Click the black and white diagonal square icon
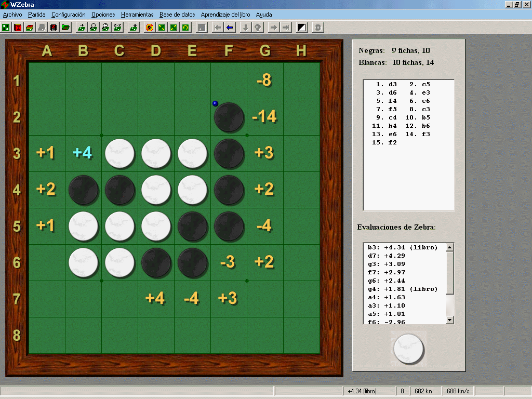The width and height of the screenshot is (532, 399). pyautogui.click(x=302, y=27)
